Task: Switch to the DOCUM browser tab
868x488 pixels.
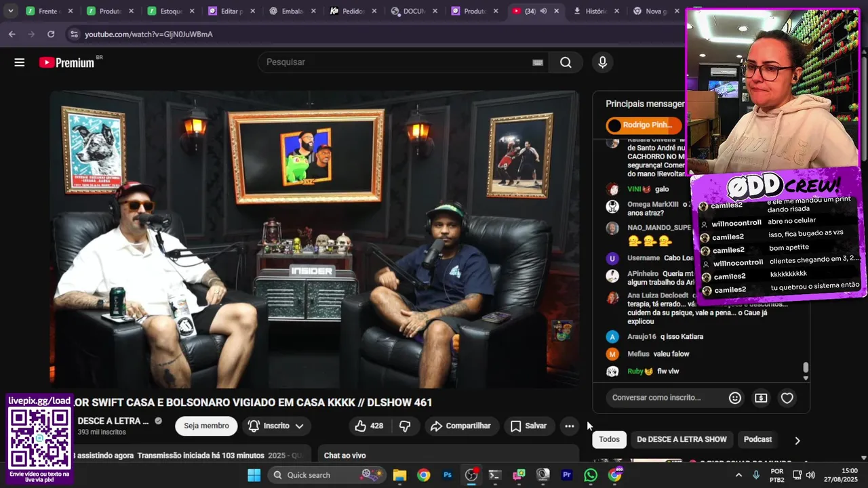Action: tap(415, 11)
